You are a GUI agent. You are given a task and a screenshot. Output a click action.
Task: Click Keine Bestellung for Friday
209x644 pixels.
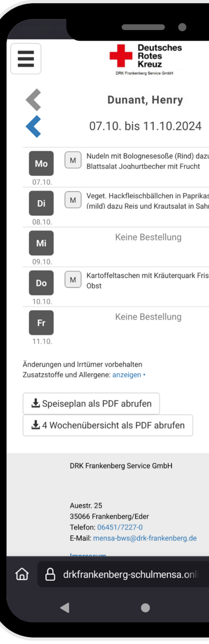148,317
